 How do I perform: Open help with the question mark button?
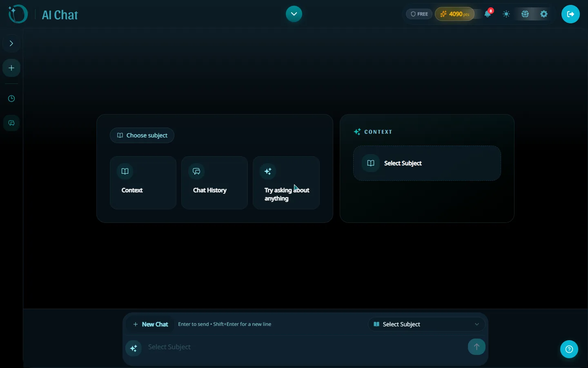tap(569, 349)
